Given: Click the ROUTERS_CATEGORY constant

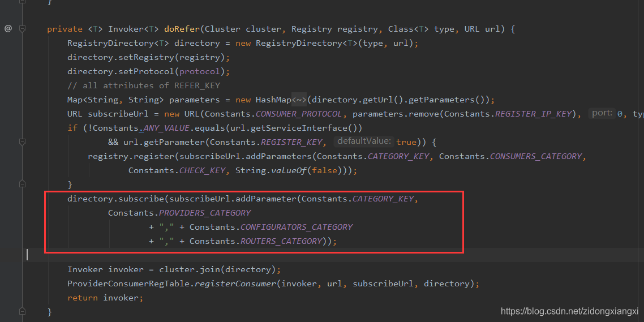Looking at the screenshot, I should pyautogui.click(x=281, y=242).
